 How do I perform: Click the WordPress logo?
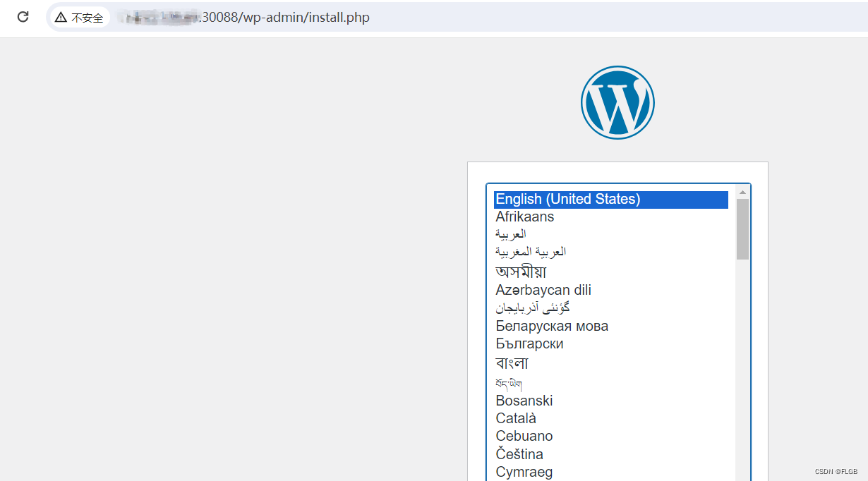(x=617, y=102)
